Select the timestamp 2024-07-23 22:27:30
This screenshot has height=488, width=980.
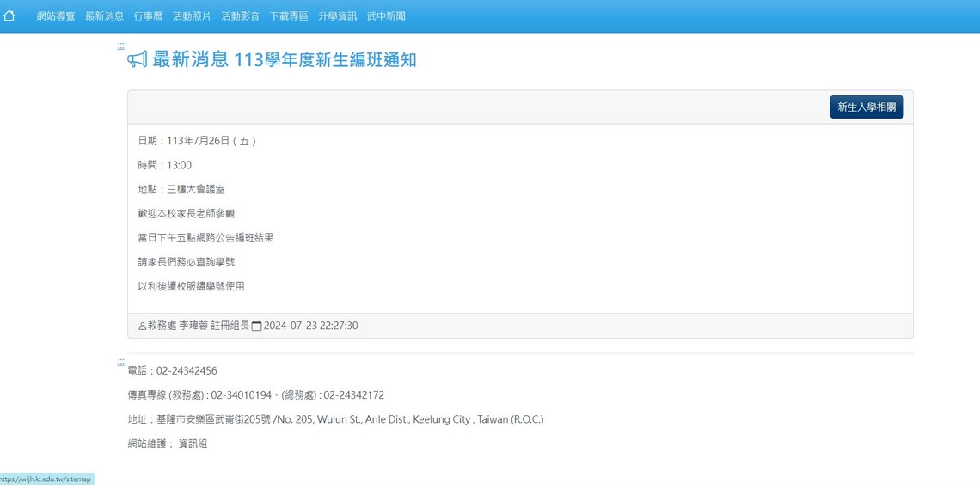[310, 326]
